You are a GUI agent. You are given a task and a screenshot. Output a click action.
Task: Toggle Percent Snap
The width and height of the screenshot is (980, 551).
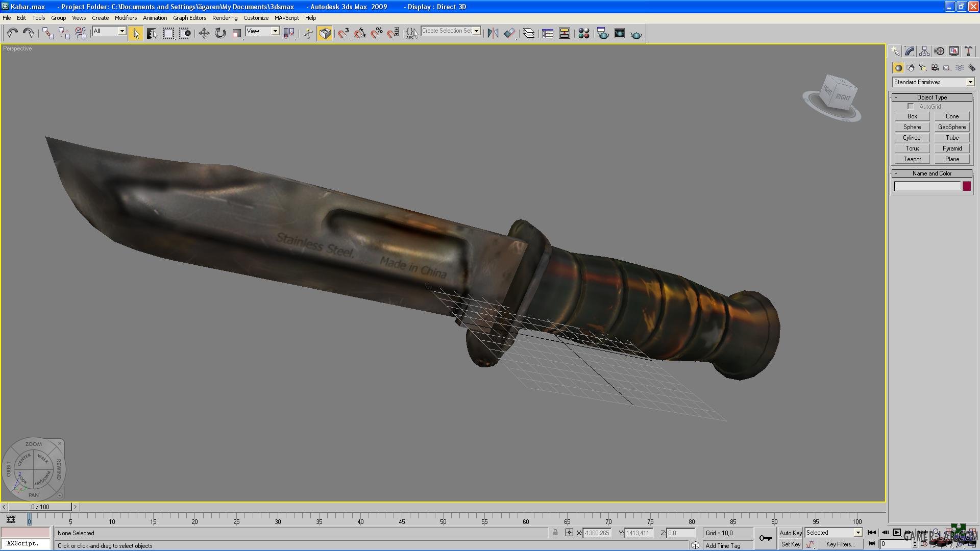tap(377, 33)
